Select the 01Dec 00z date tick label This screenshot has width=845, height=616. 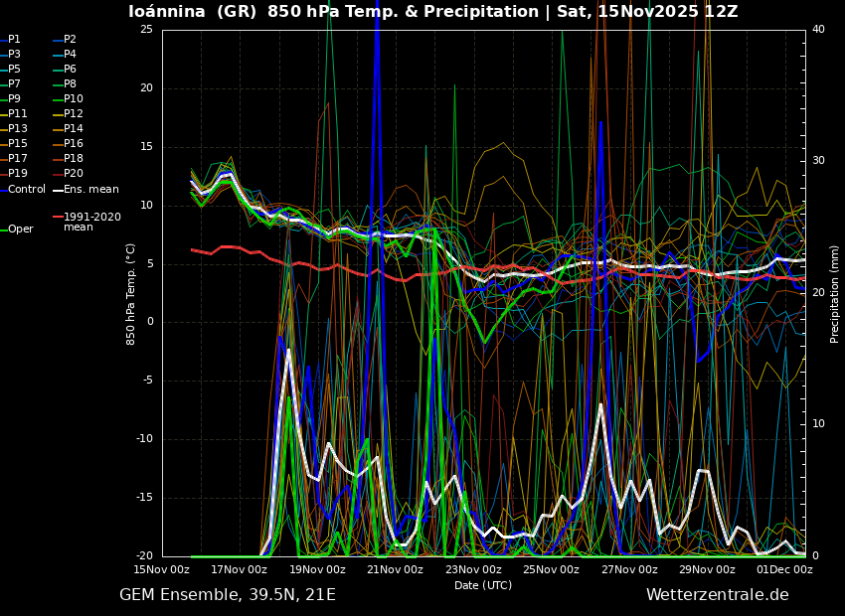coord(784,569)
